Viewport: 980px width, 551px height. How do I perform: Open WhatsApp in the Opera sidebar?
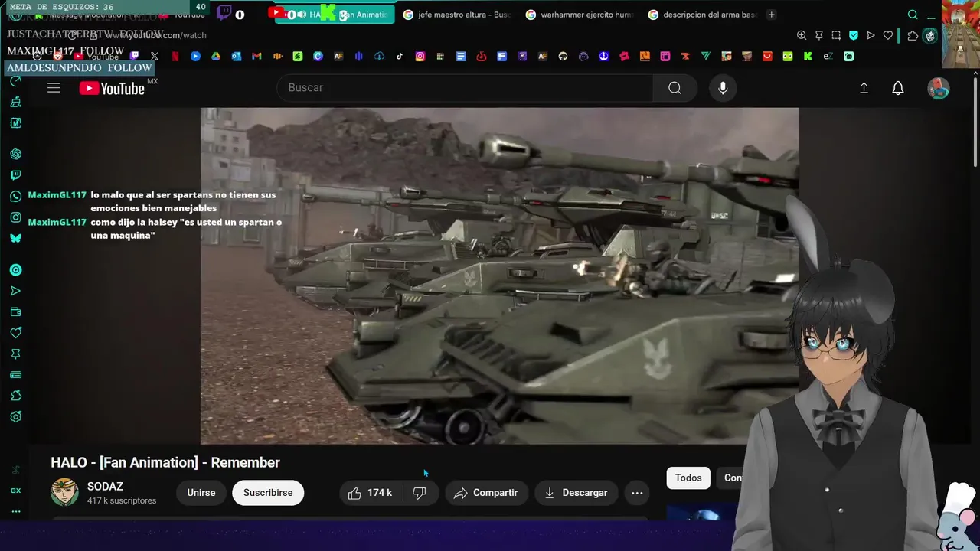(x=15, y=196)
